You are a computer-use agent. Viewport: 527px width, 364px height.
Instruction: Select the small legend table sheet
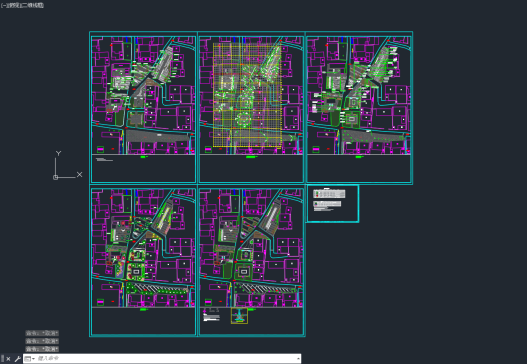pyautogui.click(x=332, y=203)
